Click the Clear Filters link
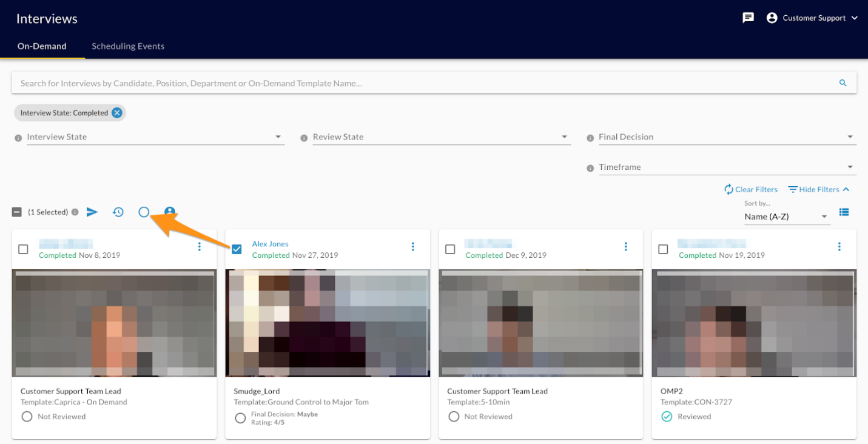This screenshot has width=868, height=444. (751, 189)
